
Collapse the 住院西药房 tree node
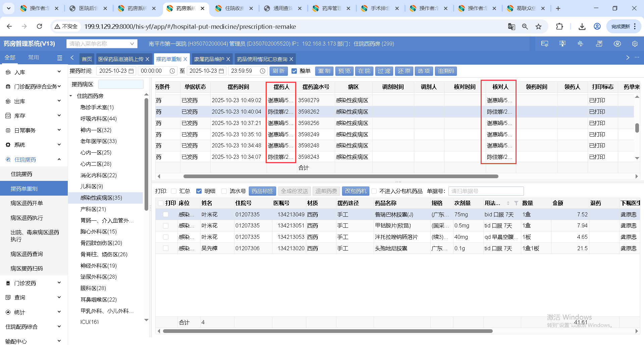click(x=71, y=96)
